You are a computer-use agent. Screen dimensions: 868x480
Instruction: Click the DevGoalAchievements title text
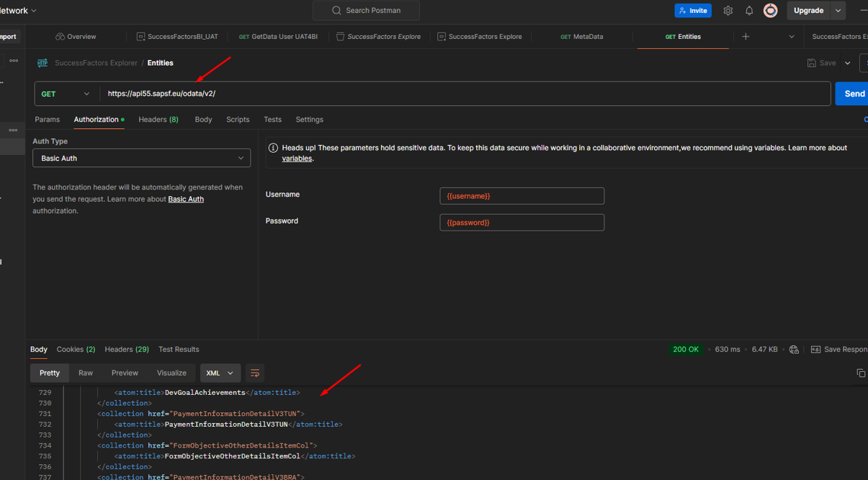pyautogui.click(x=205, y=393)
